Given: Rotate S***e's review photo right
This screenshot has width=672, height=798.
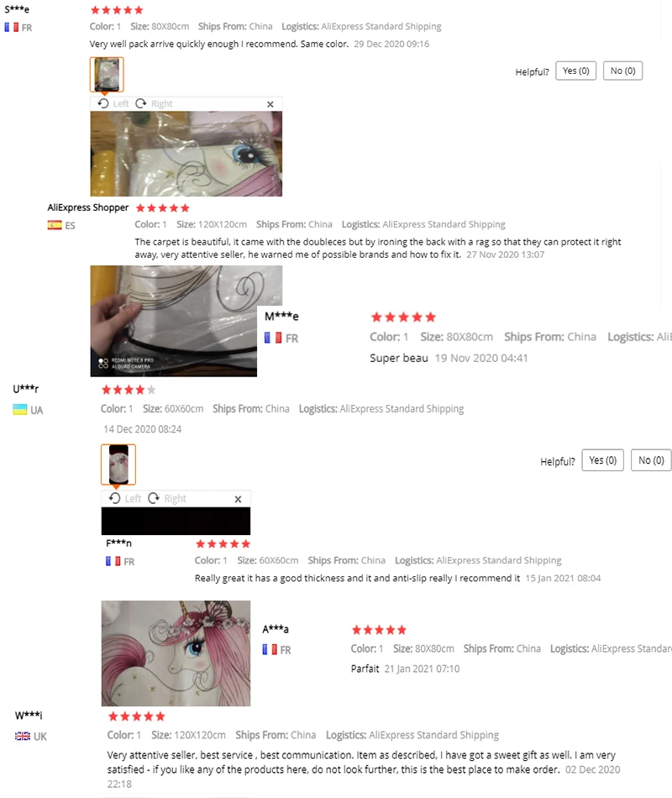Looking at the screenshot, I should tap(154, 104).
